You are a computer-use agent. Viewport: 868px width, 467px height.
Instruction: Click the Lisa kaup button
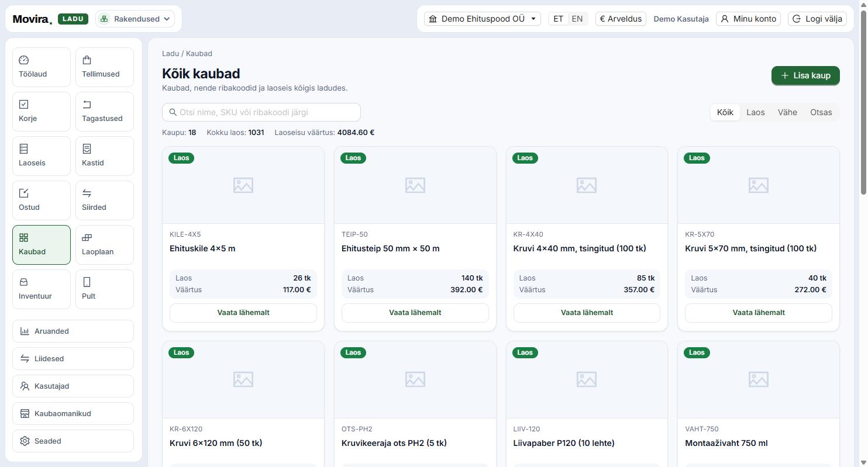click(805, 75)
